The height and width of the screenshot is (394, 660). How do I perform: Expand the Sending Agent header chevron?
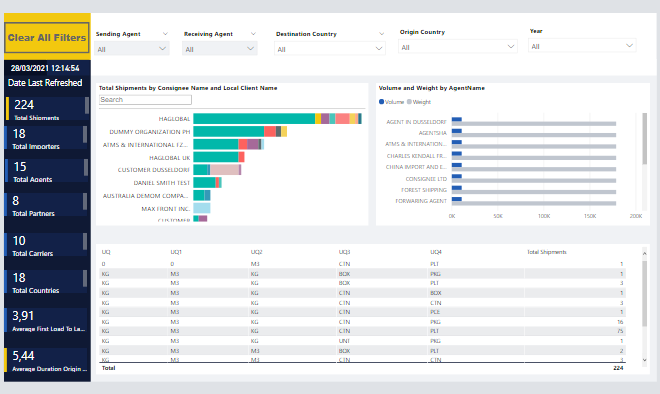click(165, 34)
